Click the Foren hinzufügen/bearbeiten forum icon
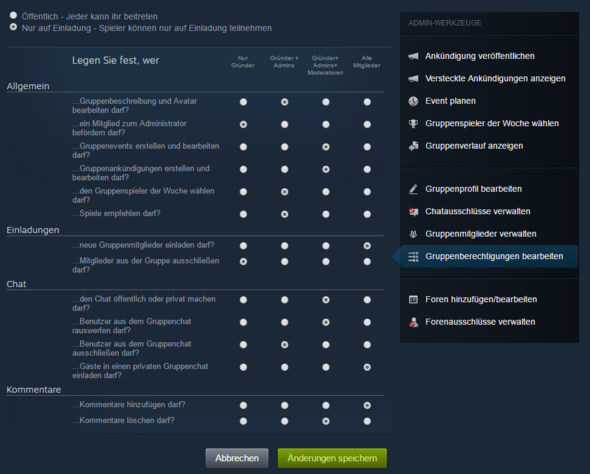The height and width of the screenshot is (474, 590). 413,299
